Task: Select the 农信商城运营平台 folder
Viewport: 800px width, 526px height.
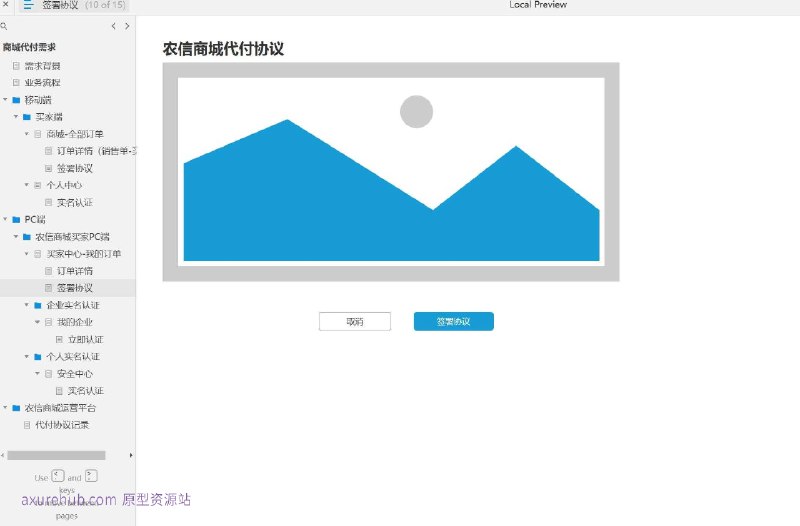Action: click(60, 408)
